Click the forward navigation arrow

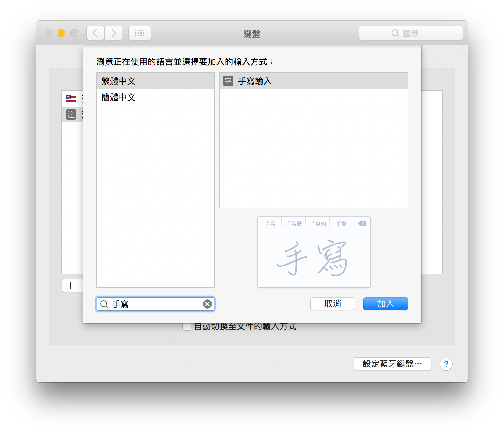[x=113, y=33]
